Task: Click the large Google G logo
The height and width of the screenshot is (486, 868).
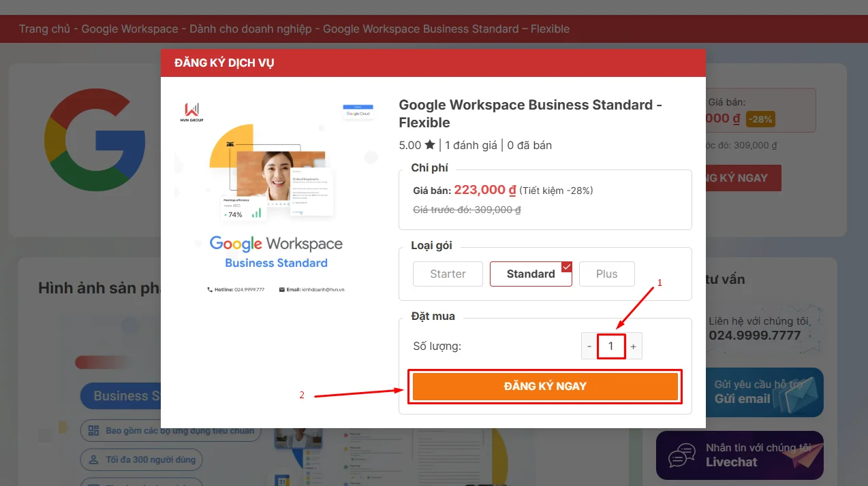Action: (x=95, y=140)
